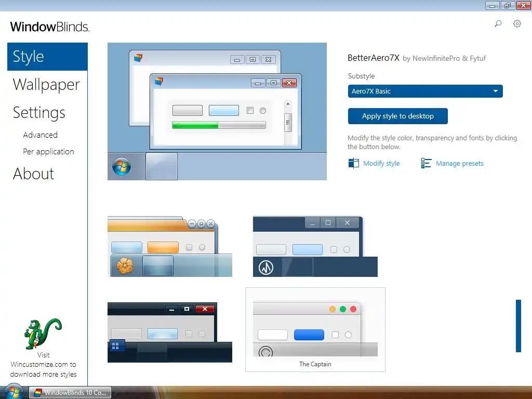Go to the About section
Viewport: 532px width, 399px height.
(33, 174)
